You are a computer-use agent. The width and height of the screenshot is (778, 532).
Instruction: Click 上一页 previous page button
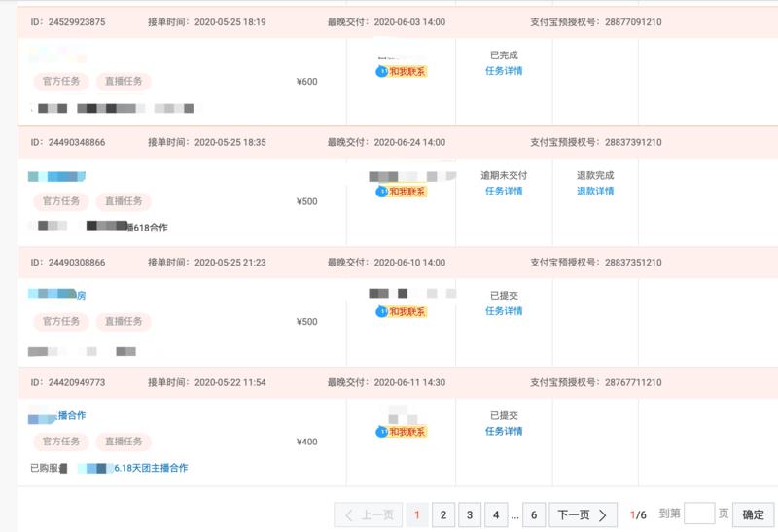pos(369,515)
